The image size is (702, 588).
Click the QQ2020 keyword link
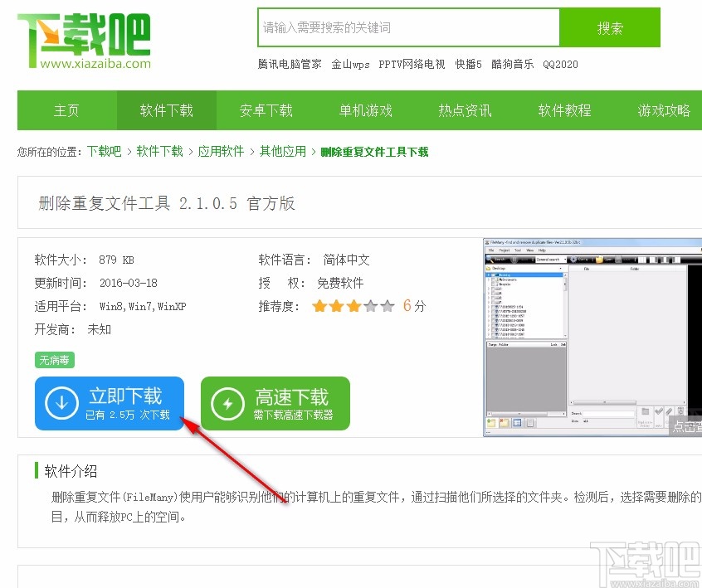pyautogui.click(x=560, y=64)
